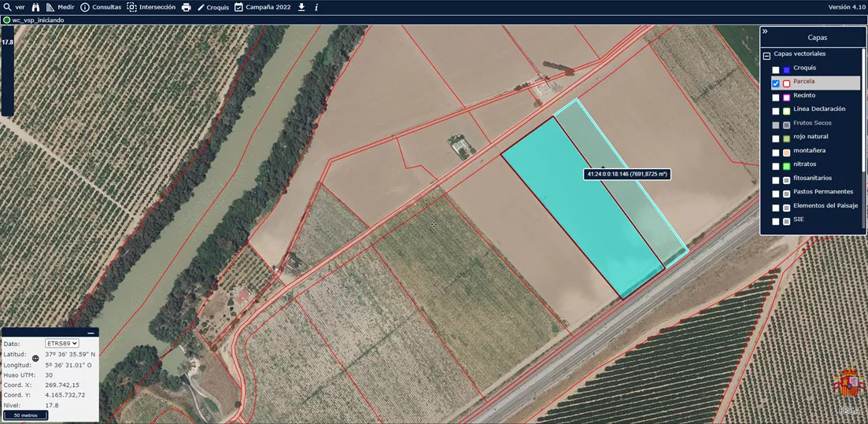868x424 pixels.
Task: Collapse the Capas vectoriales tree group
Action: pos(766,56)
